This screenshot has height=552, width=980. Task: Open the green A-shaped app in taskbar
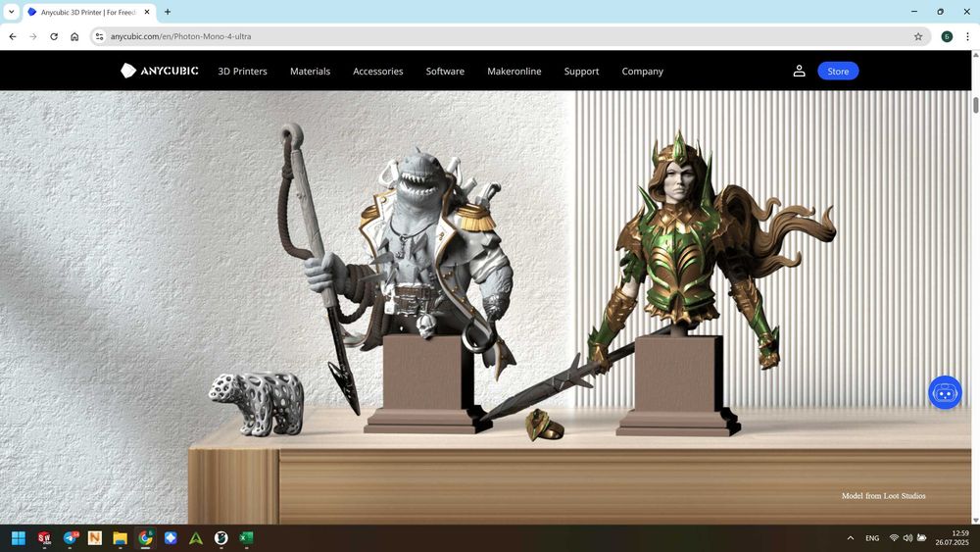coord(196,537)
